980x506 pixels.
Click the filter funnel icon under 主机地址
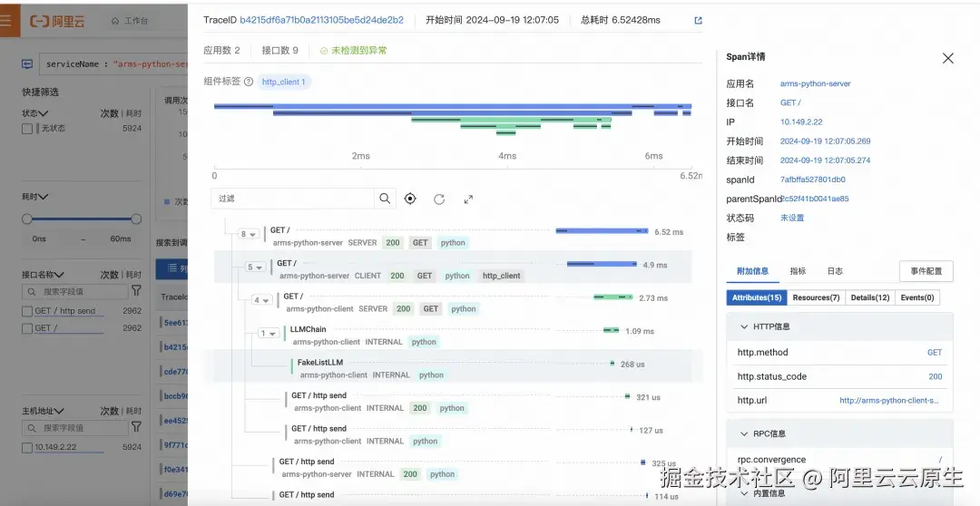point(136,427)
